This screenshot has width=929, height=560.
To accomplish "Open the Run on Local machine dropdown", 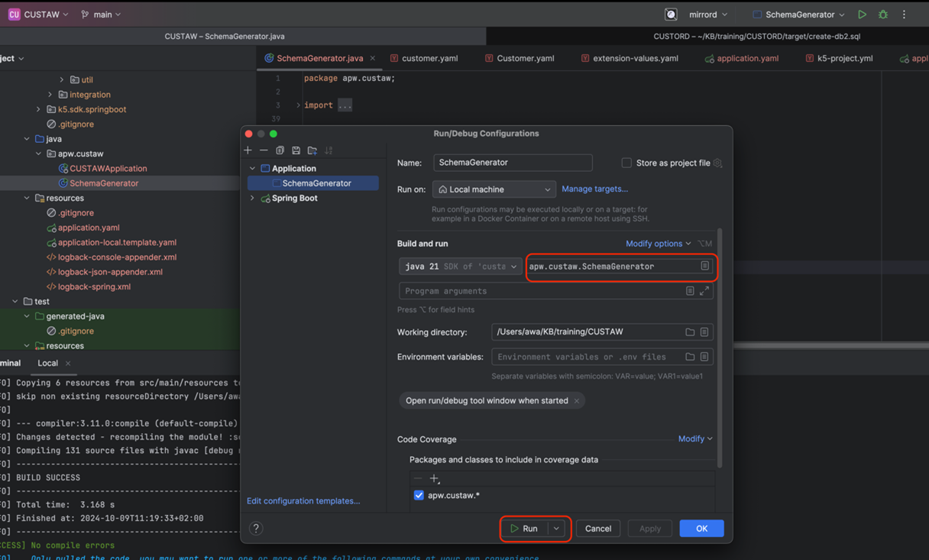I will 494,189.
